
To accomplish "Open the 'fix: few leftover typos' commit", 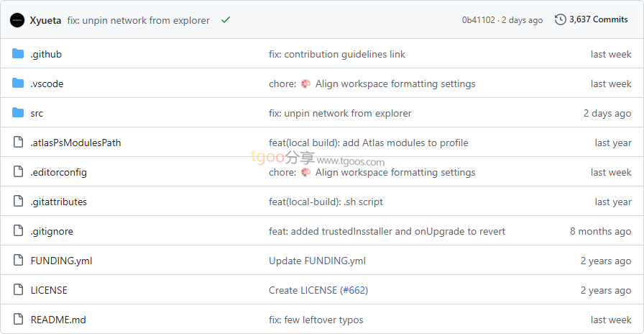I will [x=316, y=320].
